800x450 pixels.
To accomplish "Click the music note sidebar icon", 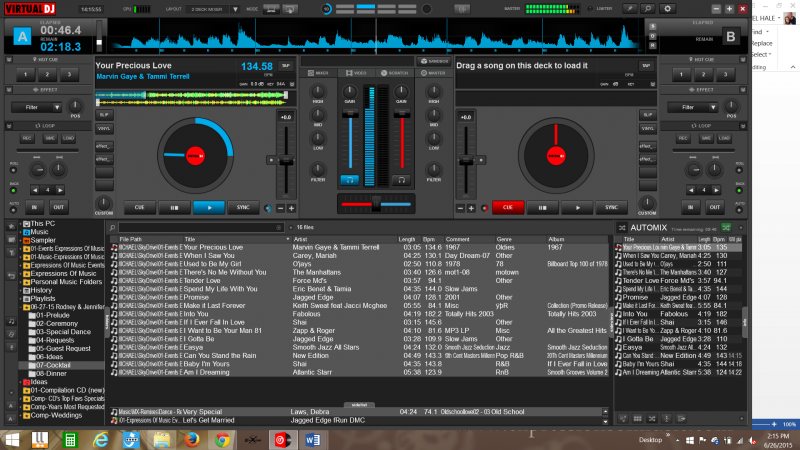I will click(x=11, y=321).
